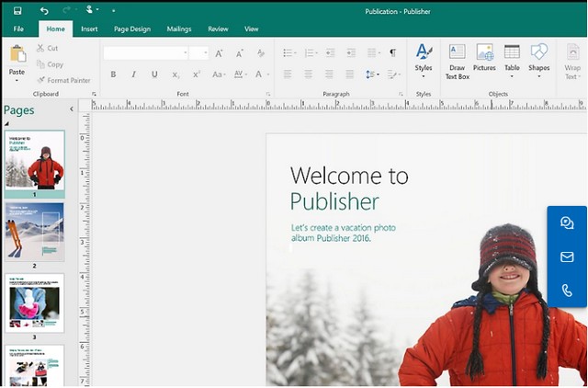
Task: Open the Mailings tab
Action: 179,29
